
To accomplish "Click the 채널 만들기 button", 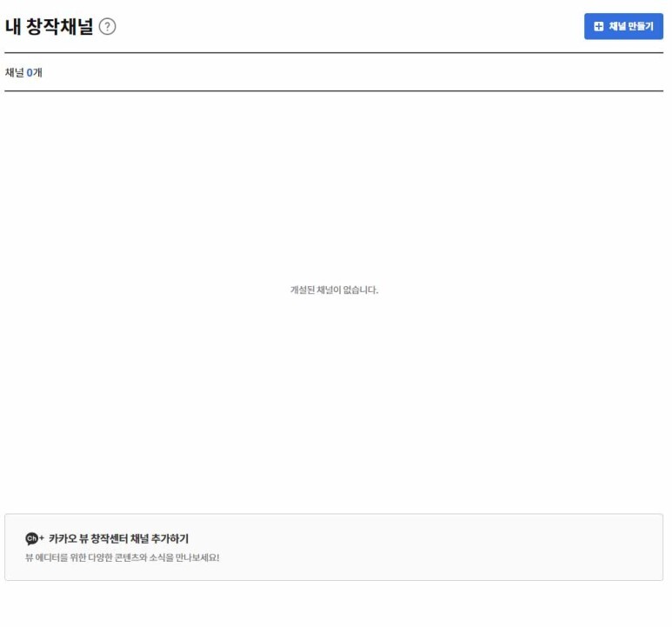I will point(623,26).
